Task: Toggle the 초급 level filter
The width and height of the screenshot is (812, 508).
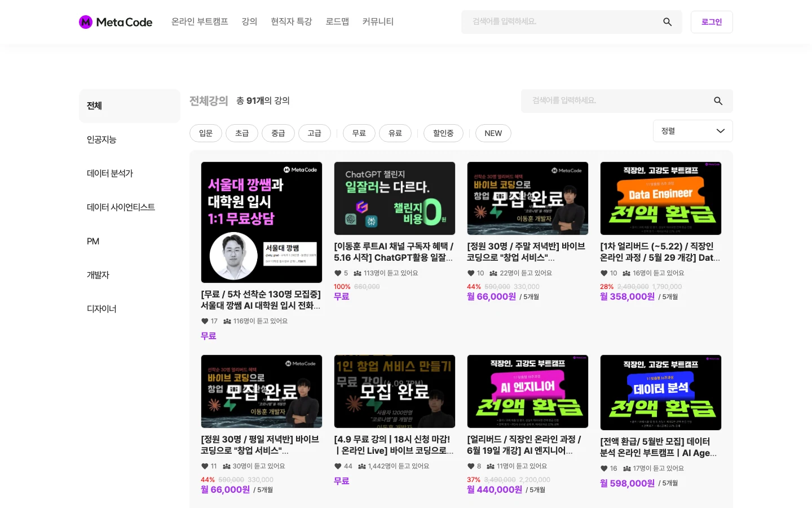Action: 242,133
